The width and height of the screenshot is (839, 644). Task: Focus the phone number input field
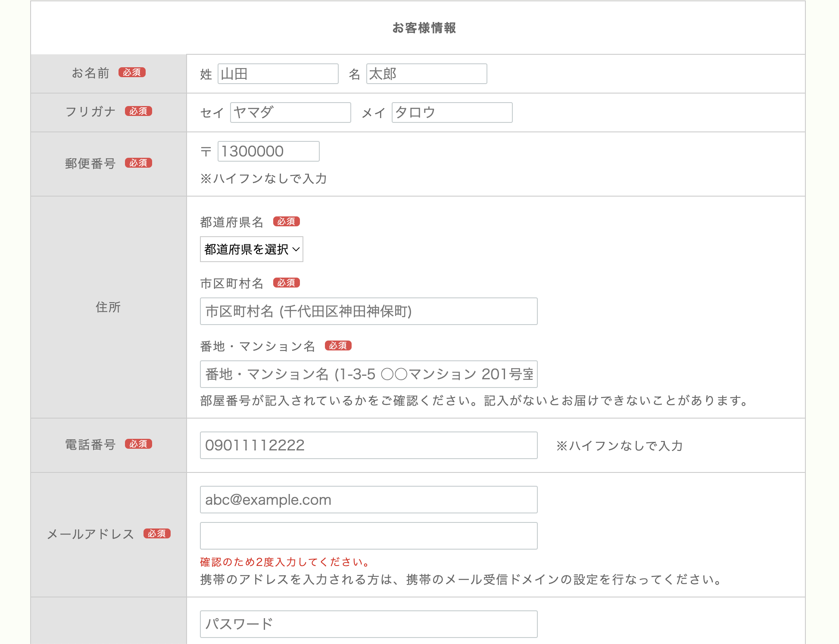tap(369, 445)
